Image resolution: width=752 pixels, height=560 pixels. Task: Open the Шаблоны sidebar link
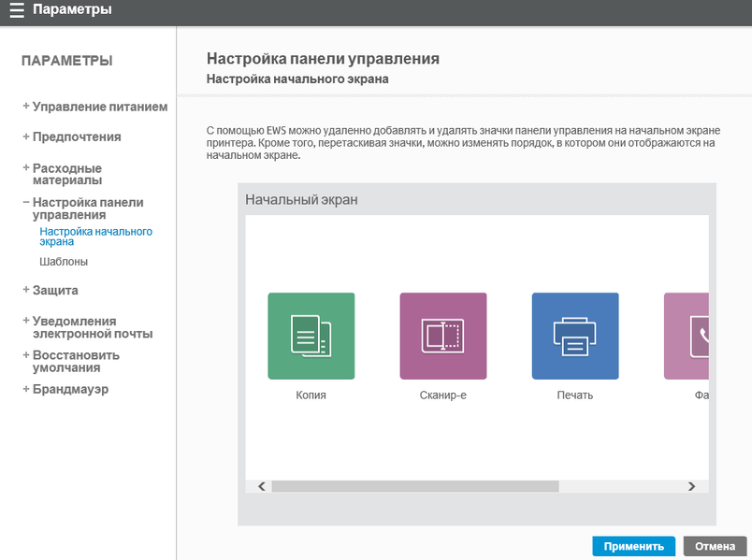pyautogui.click(x=64, y=262)
